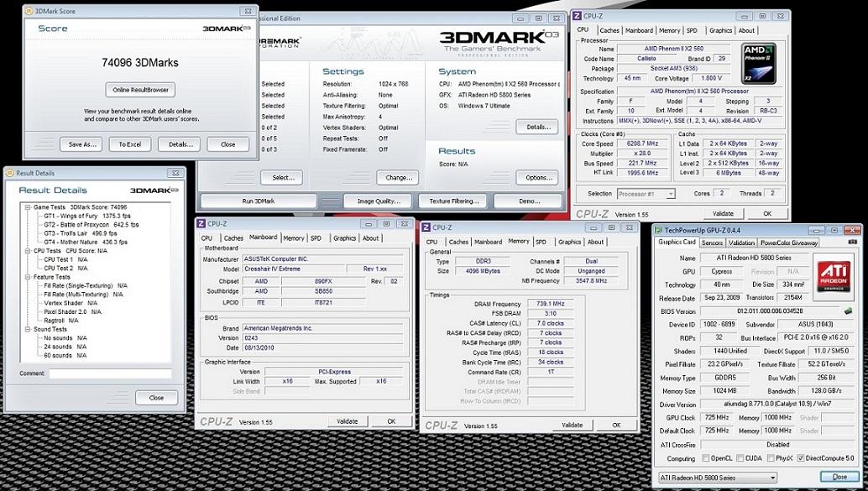868x491 pixels.
Task: Switch to the Sensors tab in GPU-Z
Action: pos(712,243)
